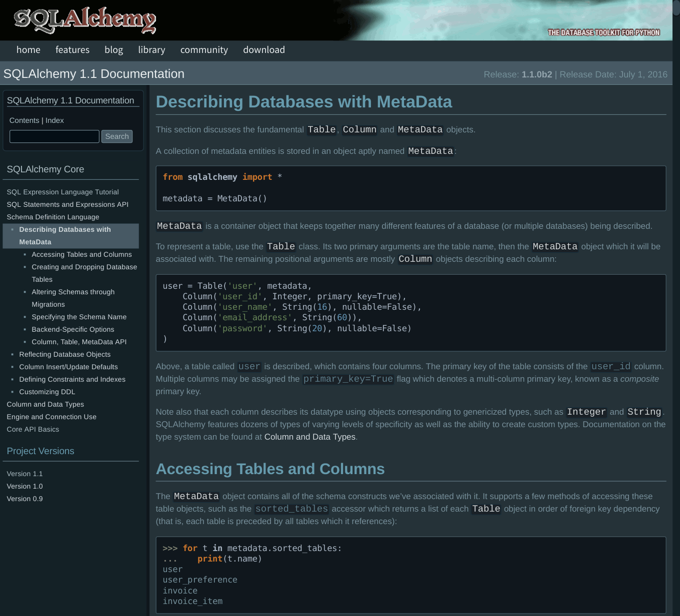680x616 pixels.
Task: Open the community navigation item
Action: click(x=204, y=50)
